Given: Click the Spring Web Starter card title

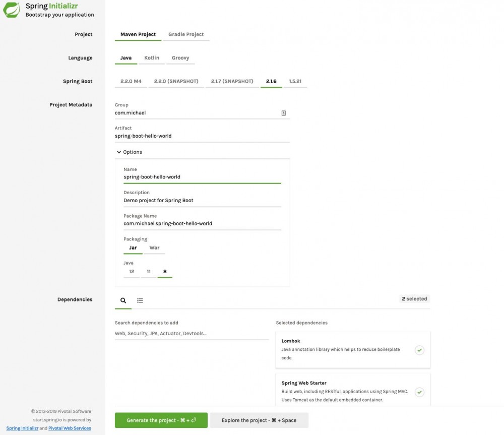Looking at the screenshot, I should pos(304,383).
